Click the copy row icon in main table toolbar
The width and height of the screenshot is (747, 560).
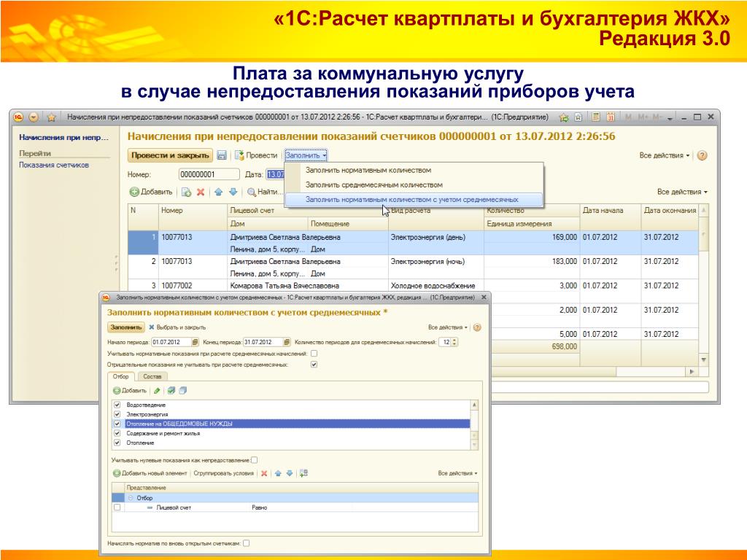point(186,192)
